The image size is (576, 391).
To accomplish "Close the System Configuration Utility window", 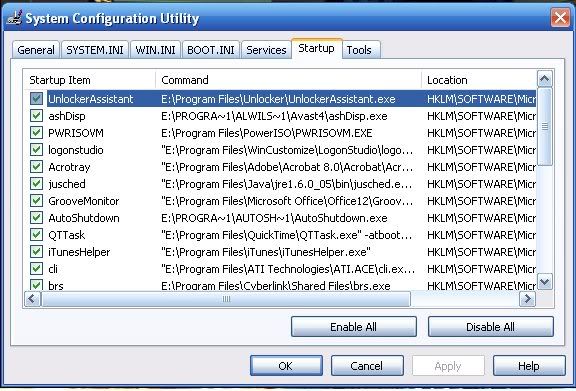I will click(x=560, y=17).
